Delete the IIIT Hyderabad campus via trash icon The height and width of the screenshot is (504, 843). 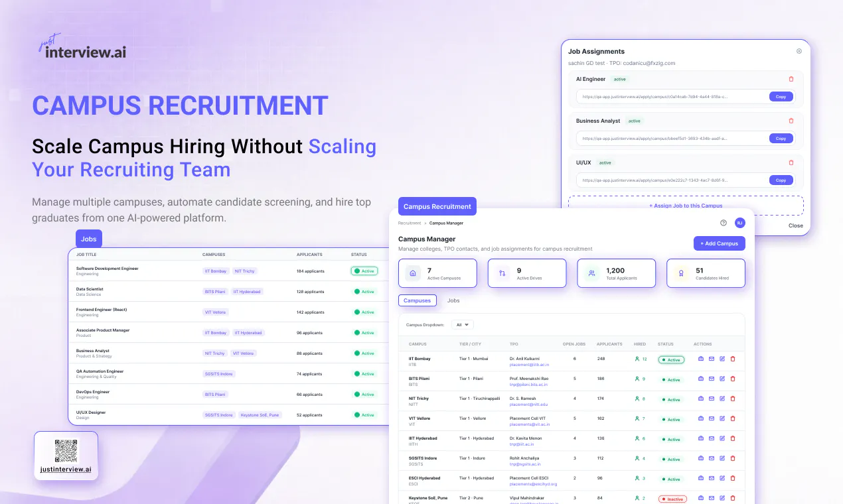733,438
